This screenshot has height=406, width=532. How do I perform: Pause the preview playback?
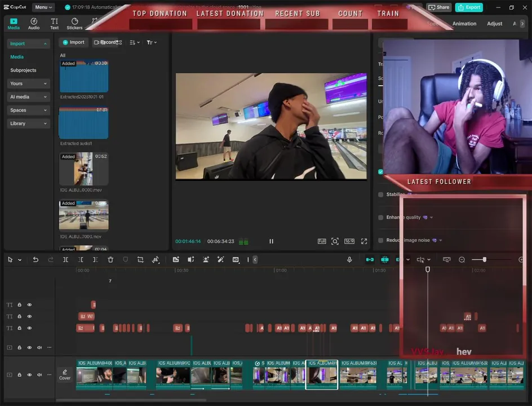[x=272, y=241]
